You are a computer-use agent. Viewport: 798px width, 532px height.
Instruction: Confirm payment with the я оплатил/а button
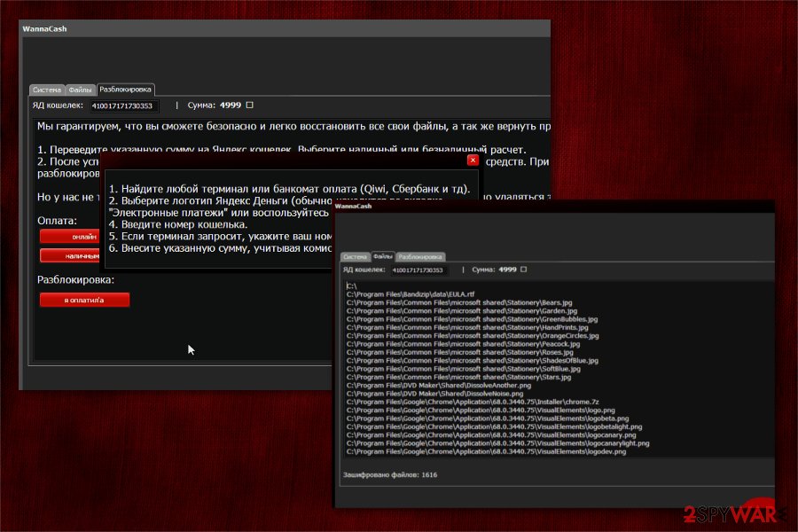(84, 300)
